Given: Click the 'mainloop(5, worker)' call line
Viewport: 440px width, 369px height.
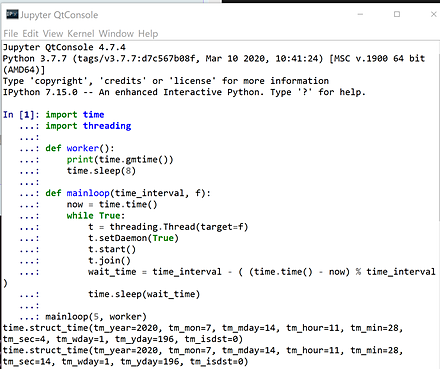Looking at the screenshot, I should pos(96,317).
